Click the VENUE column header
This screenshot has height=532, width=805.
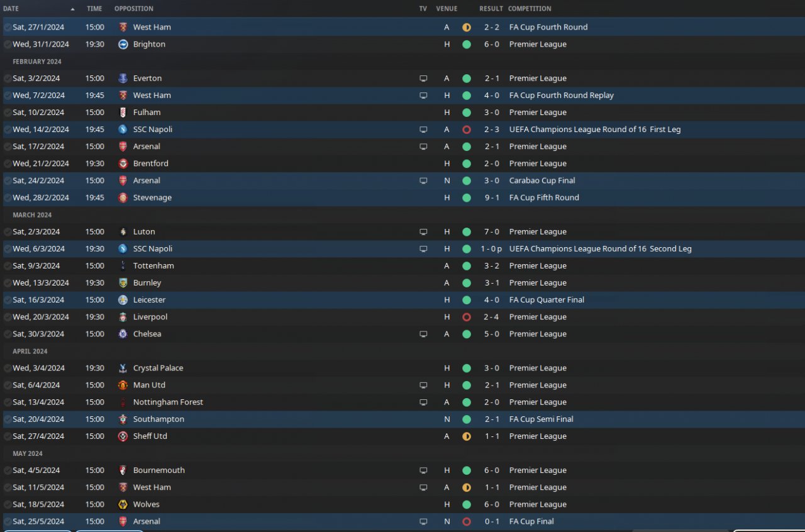coord(447,9)
